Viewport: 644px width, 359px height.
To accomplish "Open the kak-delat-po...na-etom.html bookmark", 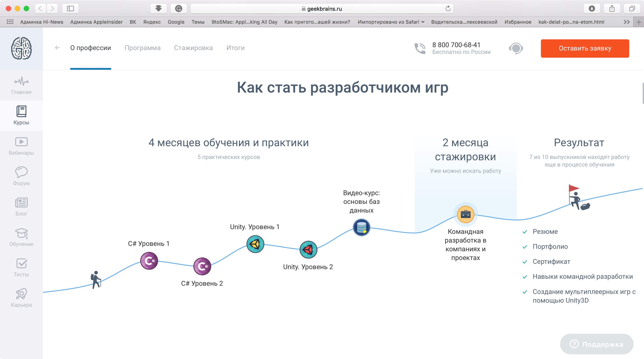I will click(571, 22).
